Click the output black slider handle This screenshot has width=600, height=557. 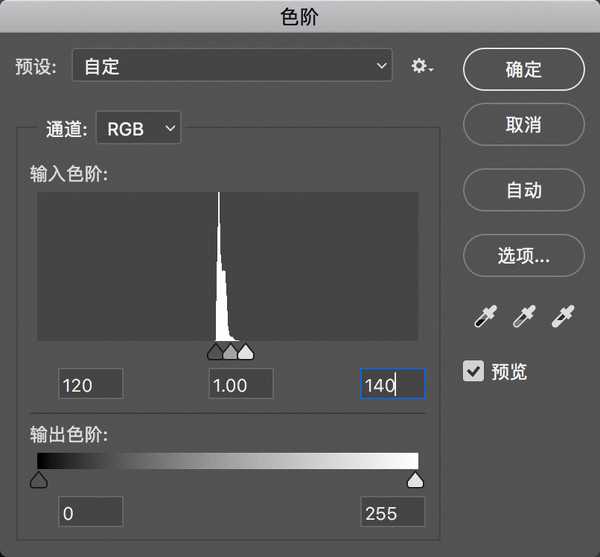tap(39, 481)
